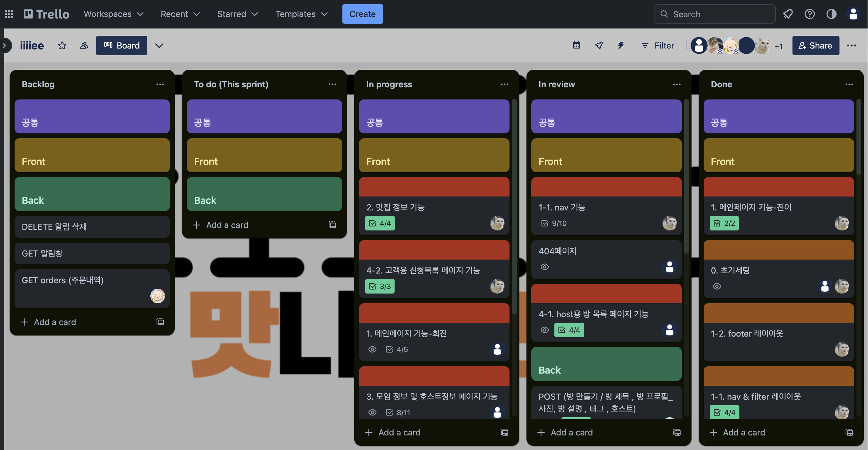This screenshot has height=450, width=868.
Task: Click the 4/4 checklist badge on 맛집 정보 card
Action: 380,223
